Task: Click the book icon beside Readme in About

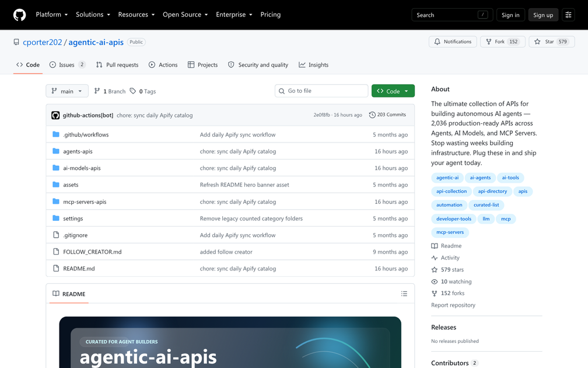Action: coord(434,246)
